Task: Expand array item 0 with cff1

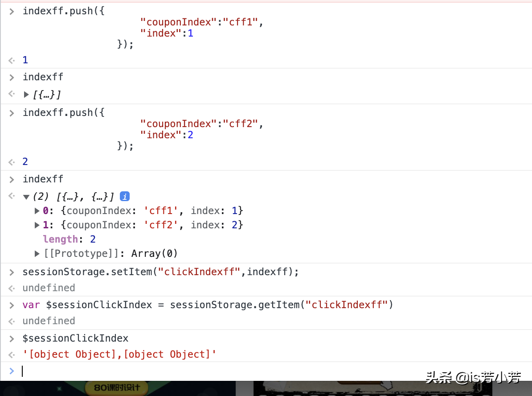Action: pos(37,211)
